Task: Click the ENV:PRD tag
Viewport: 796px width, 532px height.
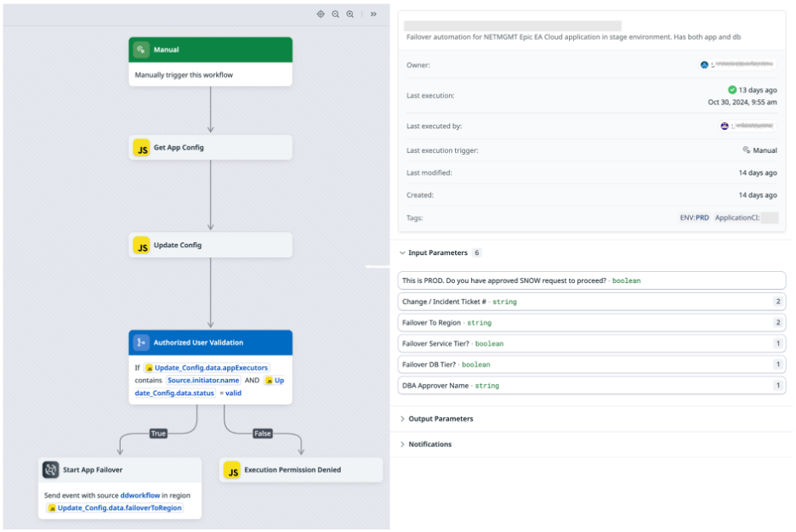Action: 695,218
